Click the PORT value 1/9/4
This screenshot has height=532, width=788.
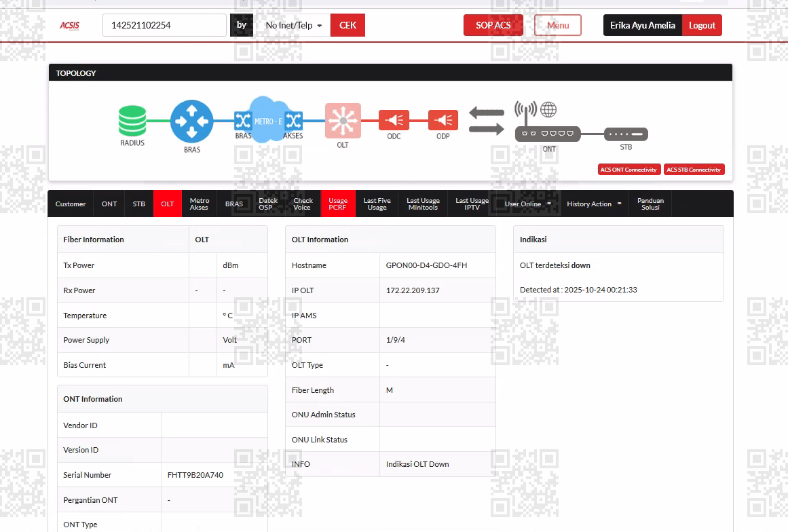tap(396, 340)
